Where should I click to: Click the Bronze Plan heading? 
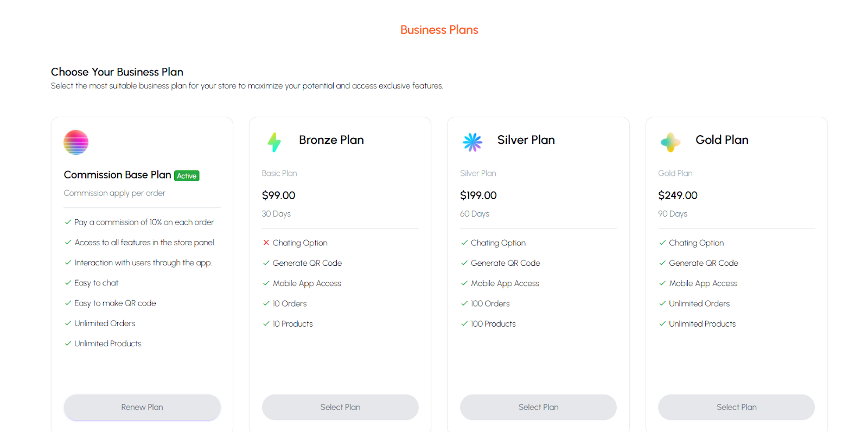tap(331, 140)
